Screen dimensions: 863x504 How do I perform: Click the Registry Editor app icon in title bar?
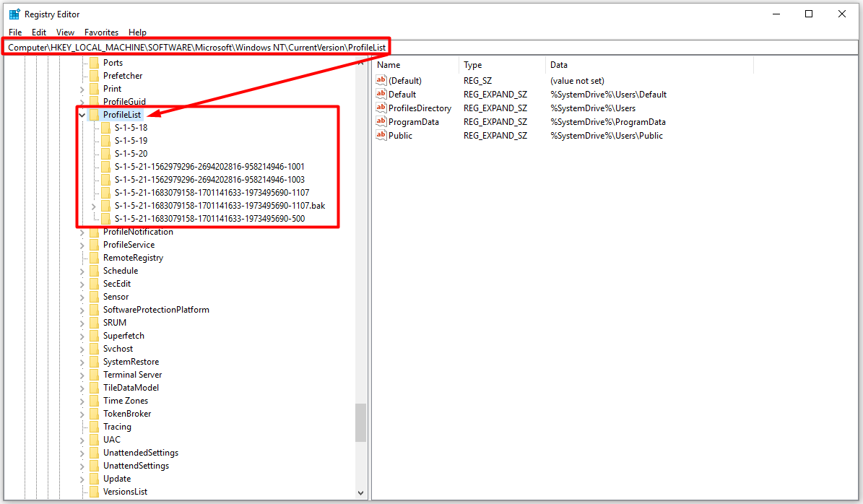[14, 14]
